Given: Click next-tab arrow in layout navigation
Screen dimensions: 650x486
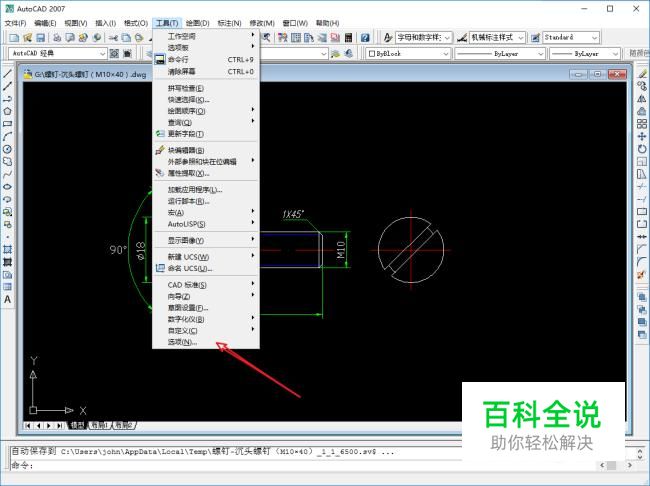Looking at the screenshot, I should pyautogui.click(x=49, y=425).
